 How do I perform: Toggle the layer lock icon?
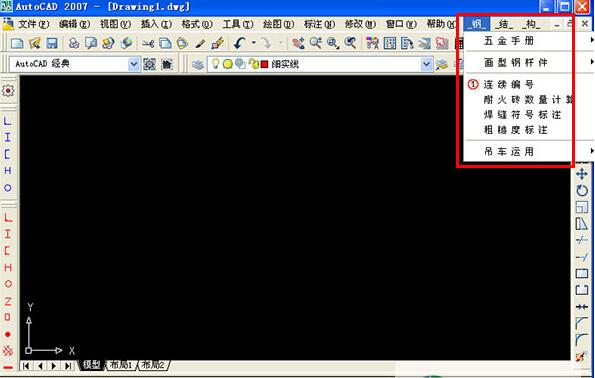(x=253, y=64)
